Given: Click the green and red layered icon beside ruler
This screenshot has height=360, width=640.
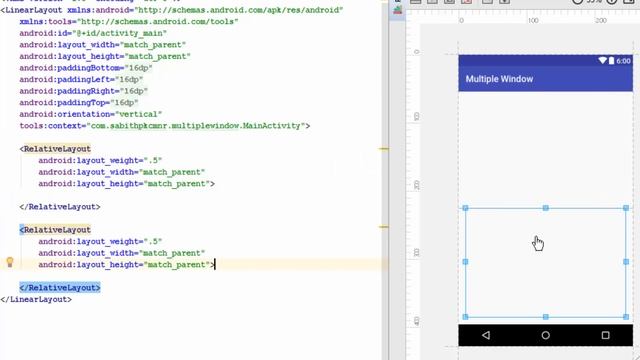Looking at the screenshot, I should (x=397, y=10).
